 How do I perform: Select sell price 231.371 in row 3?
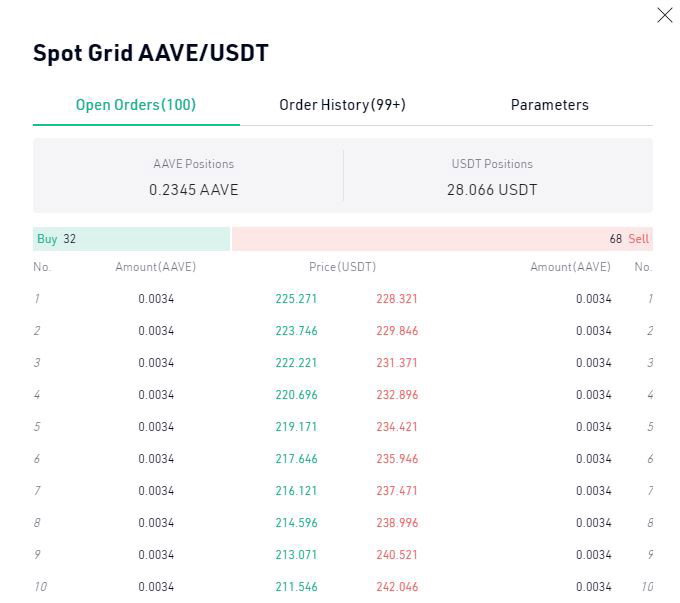click(x=397, y=363)
